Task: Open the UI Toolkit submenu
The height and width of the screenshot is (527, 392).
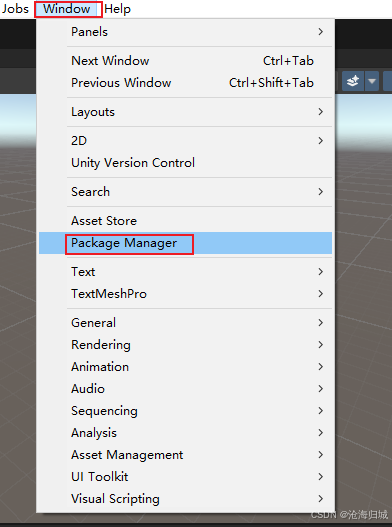Action: coord(185,477)
